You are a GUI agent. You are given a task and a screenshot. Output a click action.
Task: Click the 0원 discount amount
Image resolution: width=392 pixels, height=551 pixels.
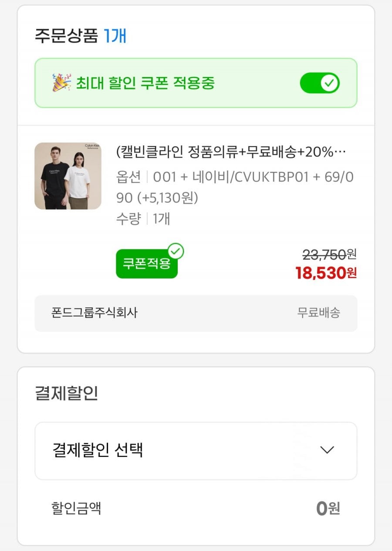(x=328, y=508)
